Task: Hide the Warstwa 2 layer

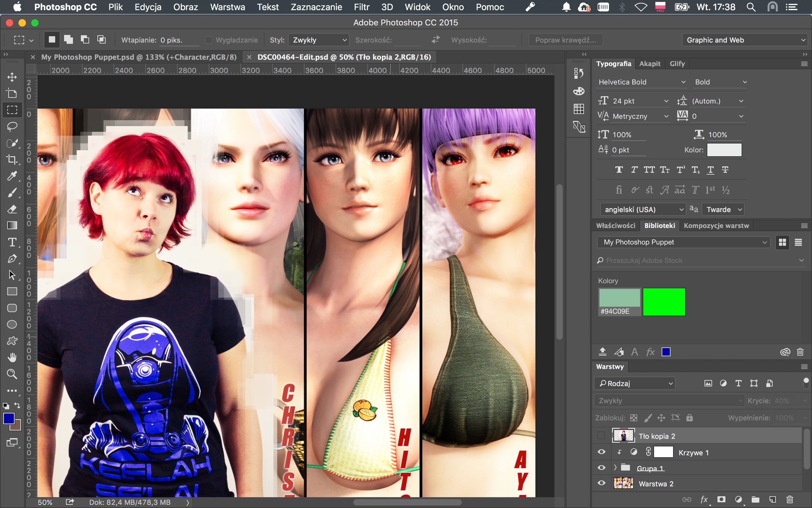Action: coord(602,483)
